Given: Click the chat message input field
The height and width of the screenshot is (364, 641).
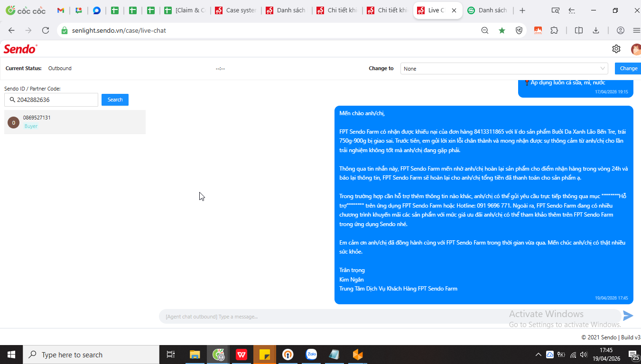Looking at the screenshot, I should (389, 317).
